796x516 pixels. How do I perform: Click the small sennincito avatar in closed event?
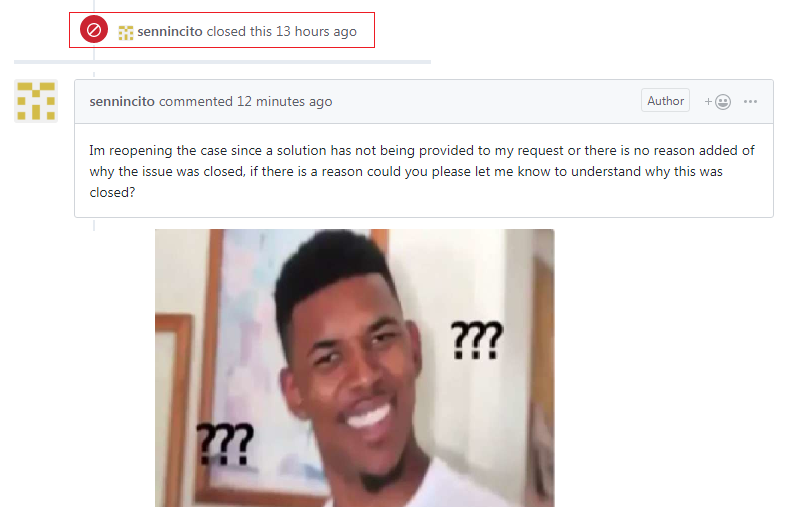pos(126,33)
